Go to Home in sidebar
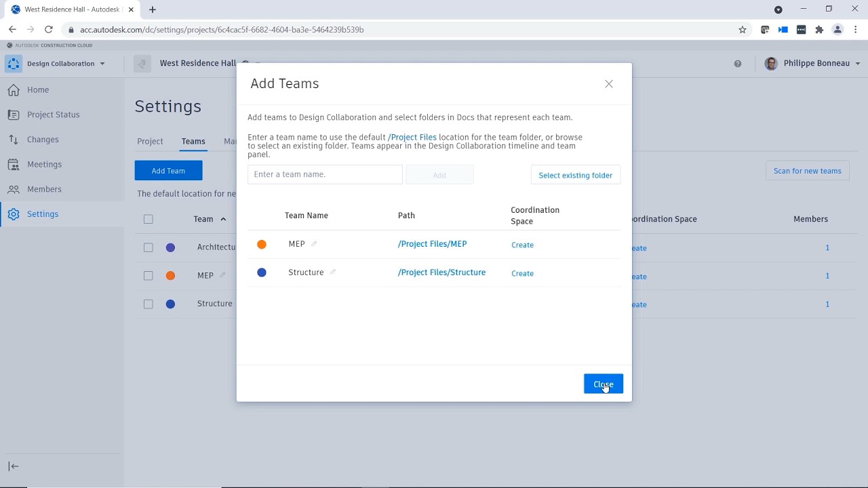This screenshot has width=868, height=488. pos(38,89)
